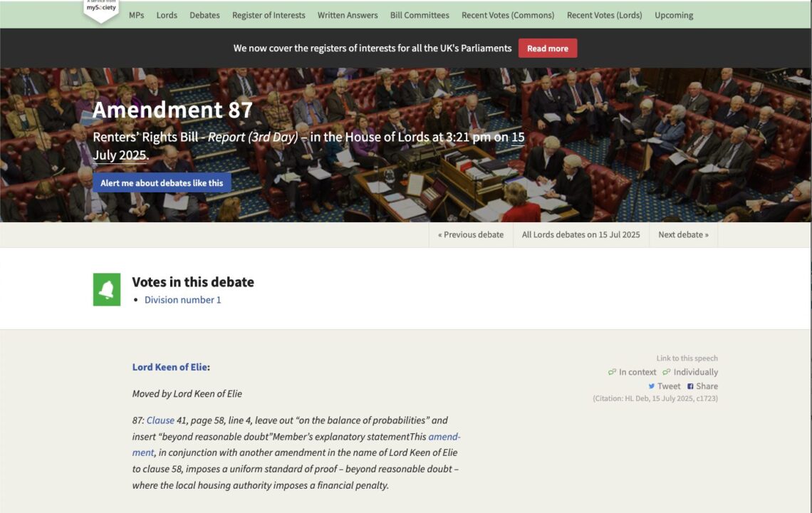Open the MPs menu item
The image size is (812, 513).
(x=136, y=15)
